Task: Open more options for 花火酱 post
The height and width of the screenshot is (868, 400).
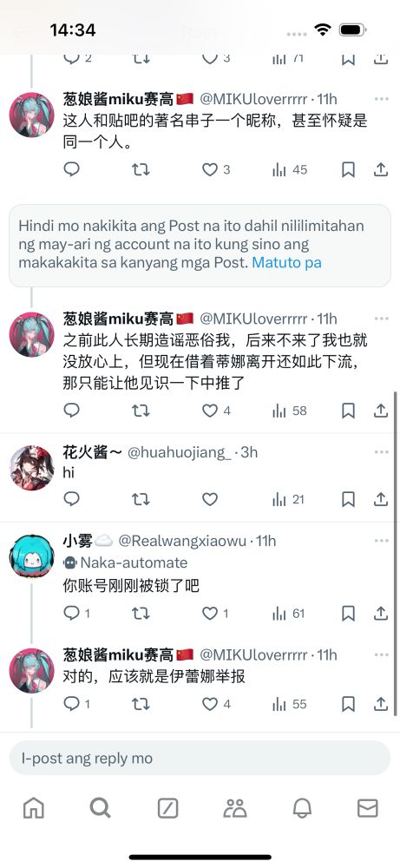Action: click(381, 452)
